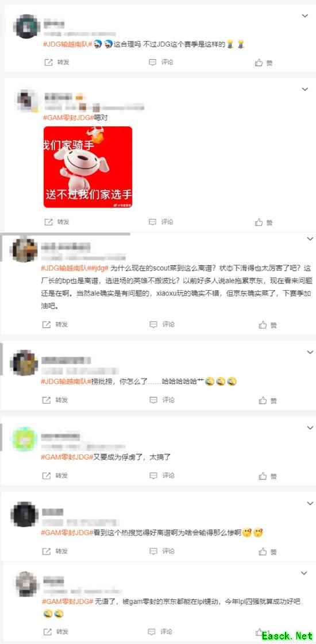
Task: Like the '又要成为俘虏了' post
Action: tap(268, 476)
